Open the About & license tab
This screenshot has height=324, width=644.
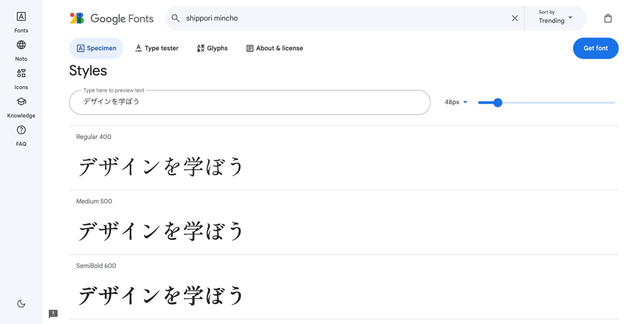coord(275,48)
